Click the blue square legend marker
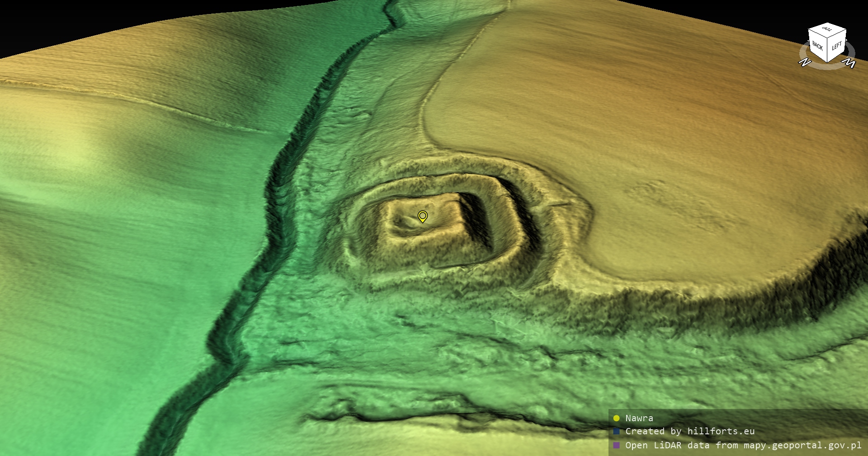This screenshot has width=868, height=456. (x=616, y=432)
